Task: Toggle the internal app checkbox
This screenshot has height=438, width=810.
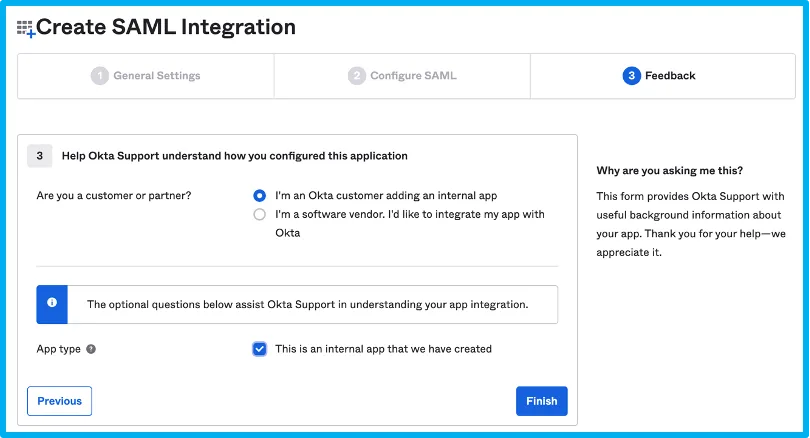Action: click(259, 349)
